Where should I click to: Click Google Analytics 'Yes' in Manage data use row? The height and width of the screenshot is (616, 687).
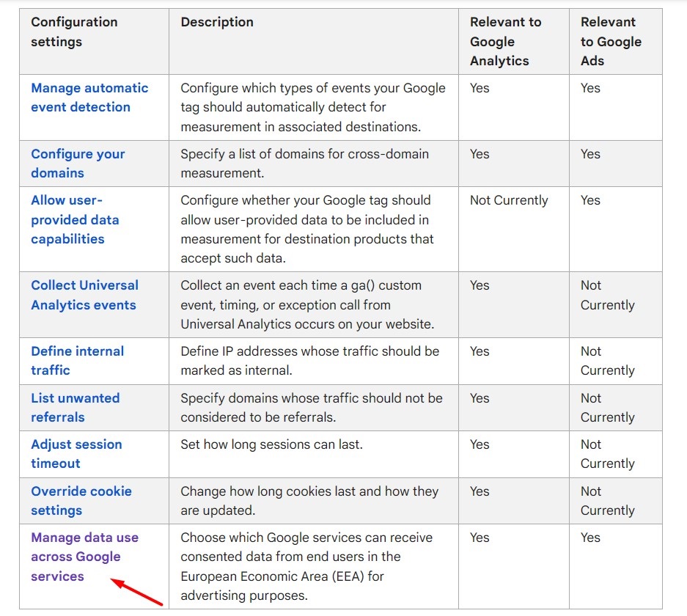[x=480, y=538]
